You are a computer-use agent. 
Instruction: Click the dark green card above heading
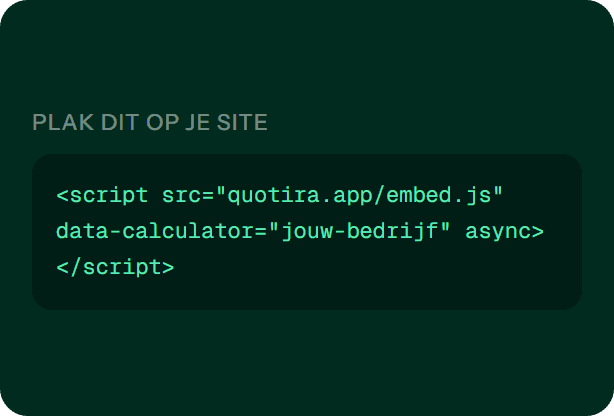(307, 55)
